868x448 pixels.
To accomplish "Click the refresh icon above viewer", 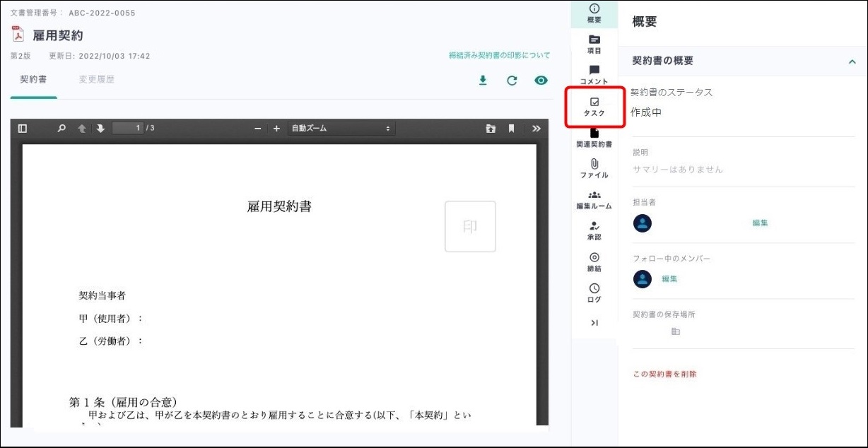I will (512, 81).
